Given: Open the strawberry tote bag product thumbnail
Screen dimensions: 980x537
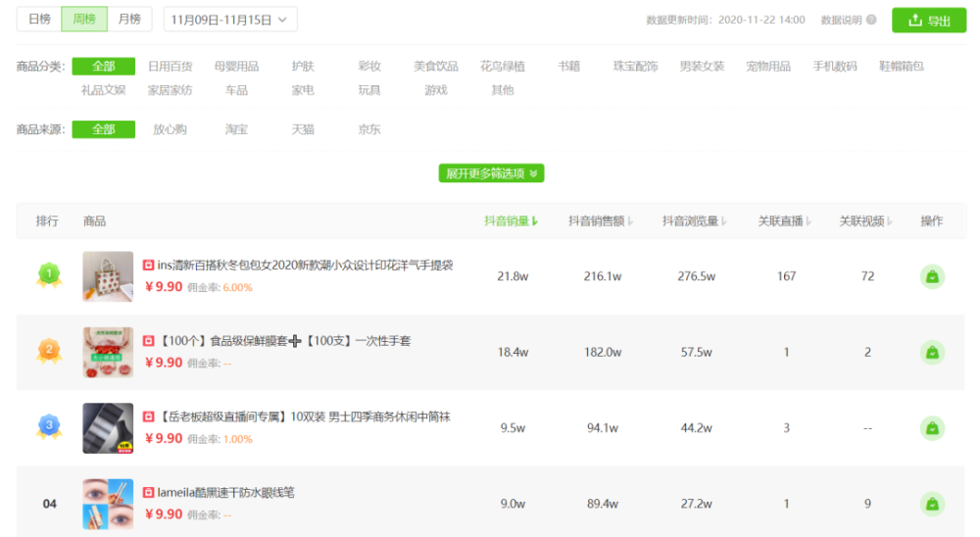Looking at the screenshot, I should pyautogui.click(x=108, y=276).
